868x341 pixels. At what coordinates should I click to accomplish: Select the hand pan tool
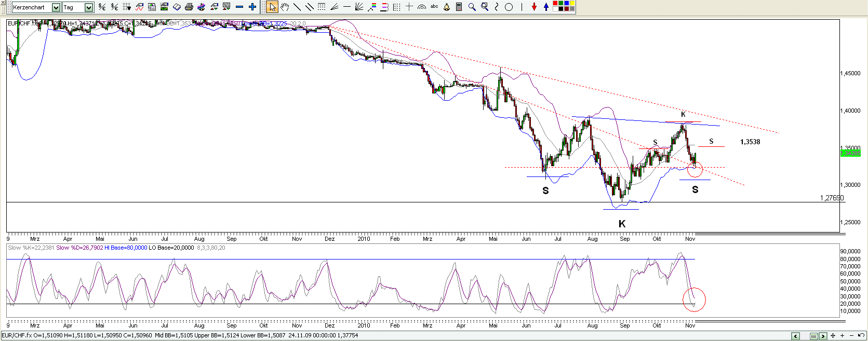pos(285,7)
